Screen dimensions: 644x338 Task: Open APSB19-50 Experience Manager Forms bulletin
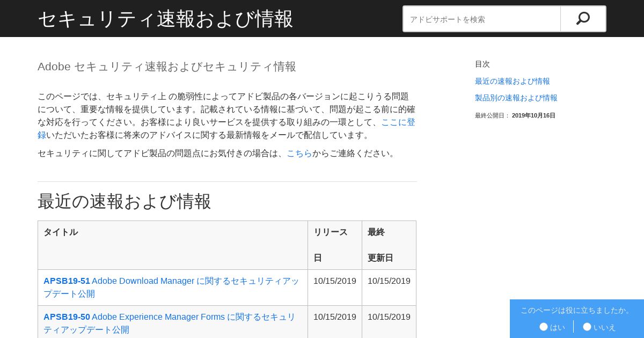coord(170,324)
